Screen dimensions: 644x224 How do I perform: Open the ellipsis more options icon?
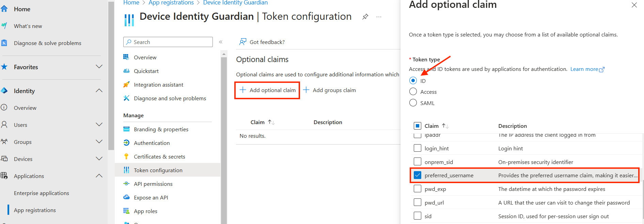coord(379,17)
